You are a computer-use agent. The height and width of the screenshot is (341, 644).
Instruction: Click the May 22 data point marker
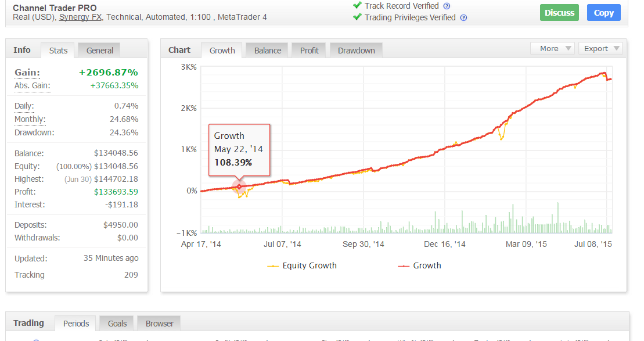coord(239,187)
